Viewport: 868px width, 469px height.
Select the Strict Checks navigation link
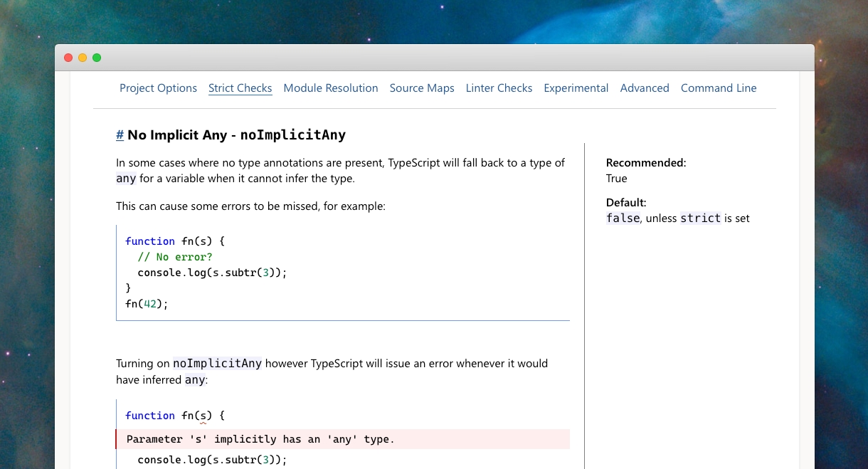click(240, 88)
